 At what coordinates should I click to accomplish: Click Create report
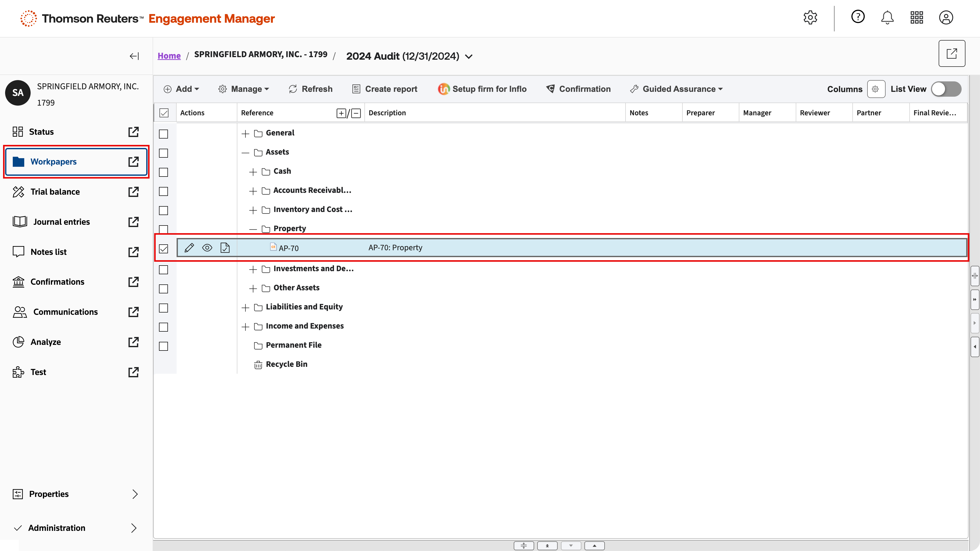click(385, 89)
